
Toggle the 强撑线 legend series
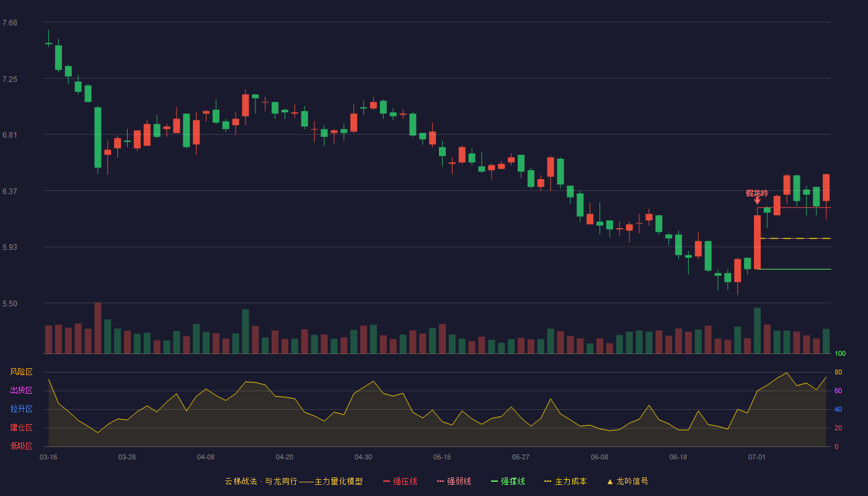click(508, 481)
